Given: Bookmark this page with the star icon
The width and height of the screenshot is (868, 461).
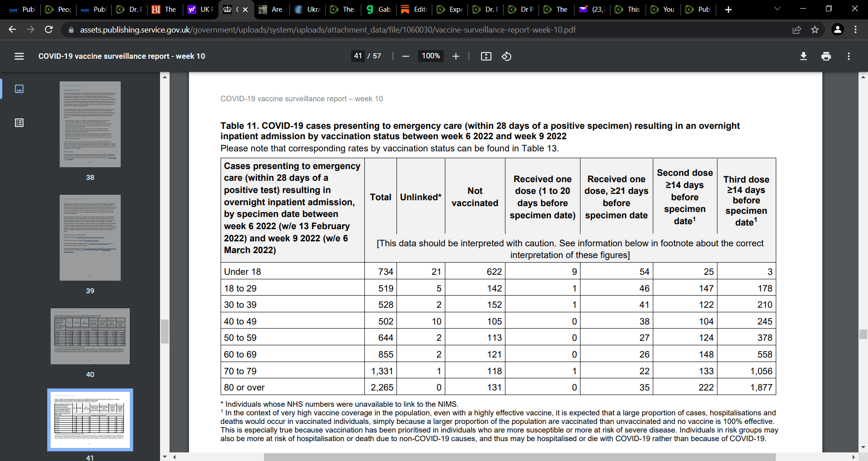Looking at the screenshot, I should [815, 30].
